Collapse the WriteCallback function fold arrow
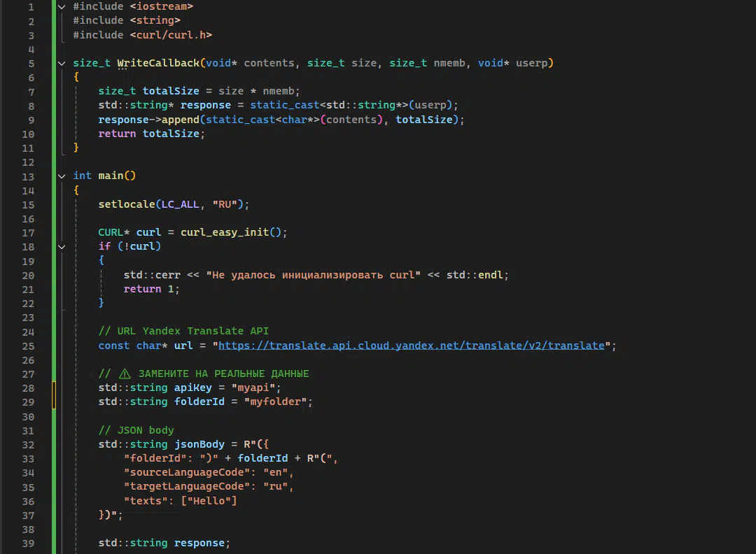The height and width of the screenshot is (554, 756). [x=62, y=63]
